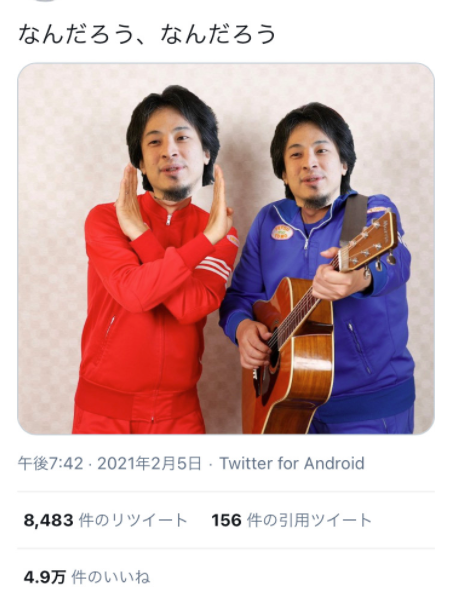
Task: View the 156 quote tweets count
Action: click(226, 520)
